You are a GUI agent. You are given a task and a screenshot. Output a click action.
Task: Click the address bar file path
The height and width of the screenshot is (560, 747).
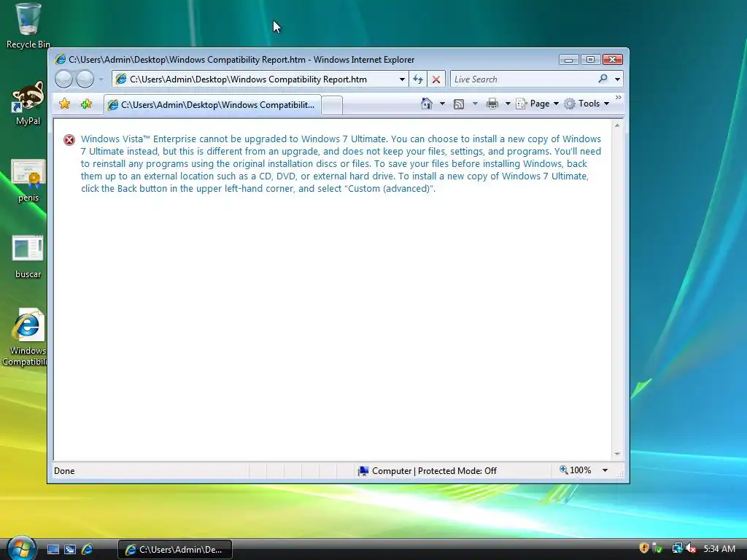click(x=248, y=79)
